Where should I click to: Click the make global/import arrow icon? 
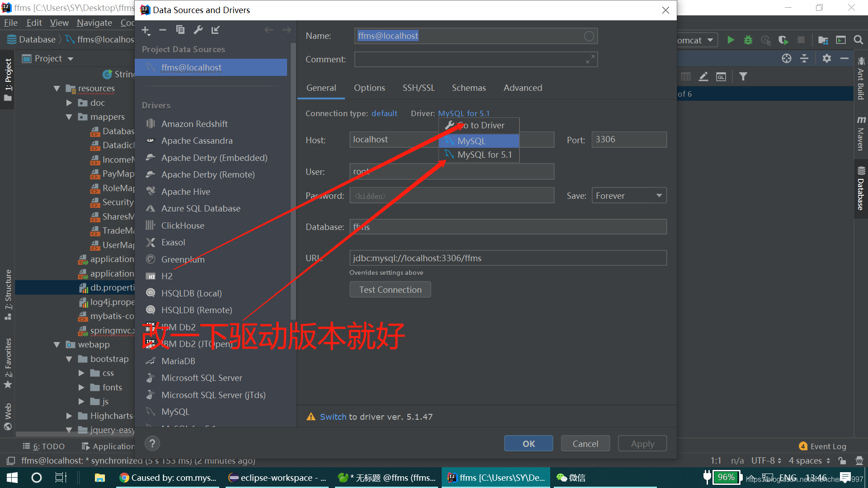216,30
